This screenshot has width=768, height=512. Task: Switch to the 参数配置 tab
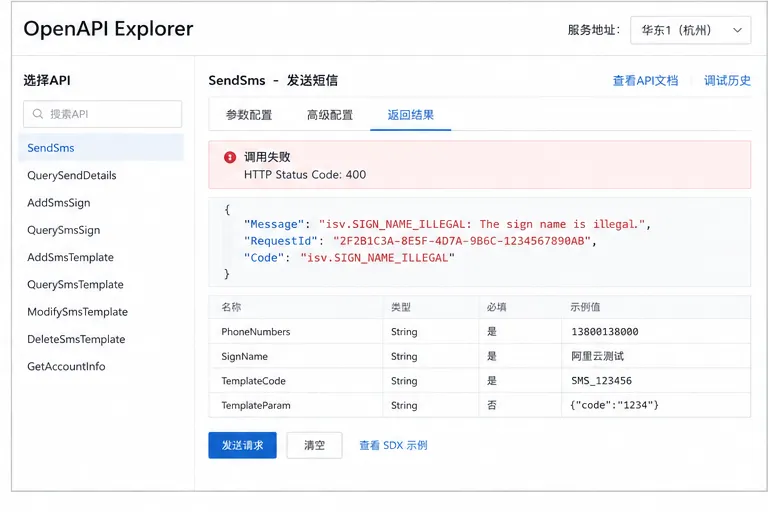click(249, 115)
